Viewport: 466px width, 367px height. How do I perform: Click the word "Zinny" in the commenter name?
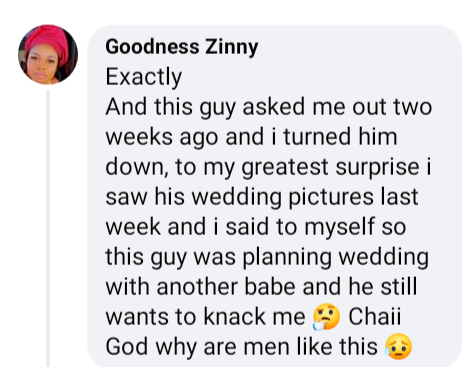pyautogui.click(x=231, y=47)
